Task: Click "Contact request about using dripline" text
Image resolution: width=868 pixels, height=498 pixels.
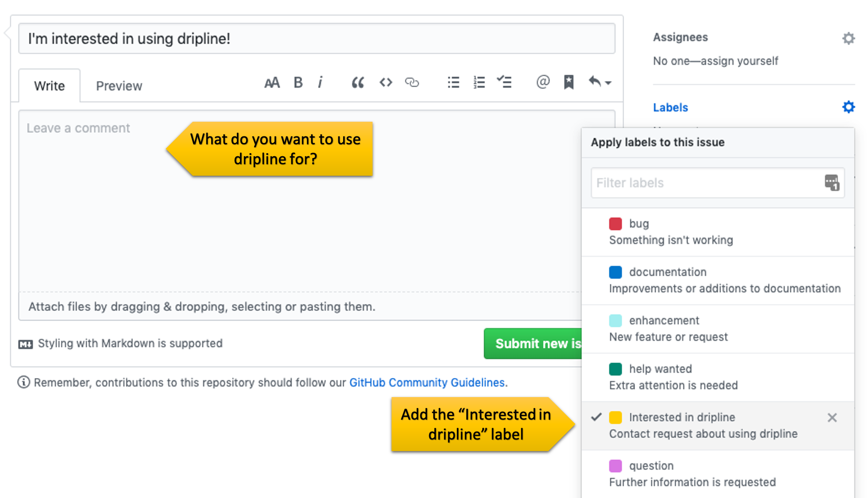Action: pos(703,434)
